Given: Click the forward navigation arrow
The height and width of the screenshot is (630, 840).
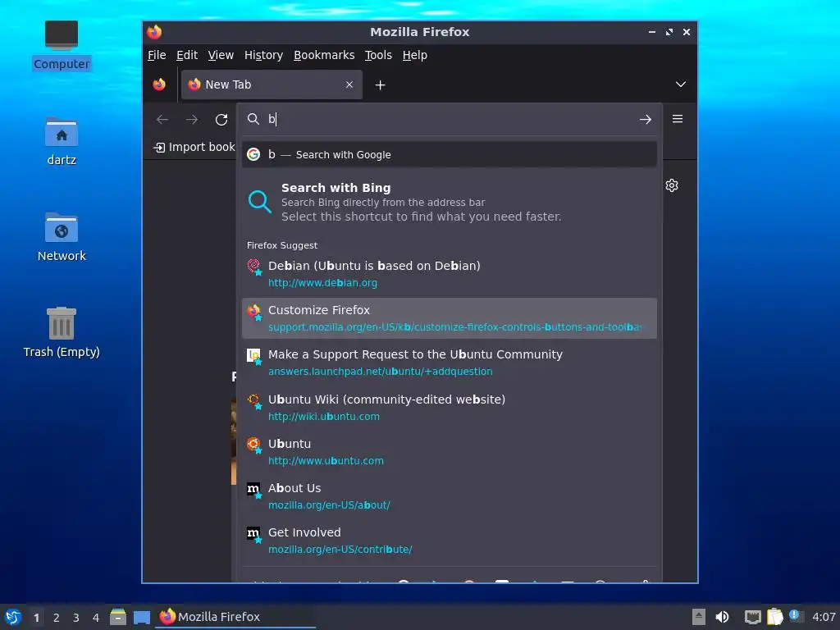Looking at the screenshot, I should [191, 119].
